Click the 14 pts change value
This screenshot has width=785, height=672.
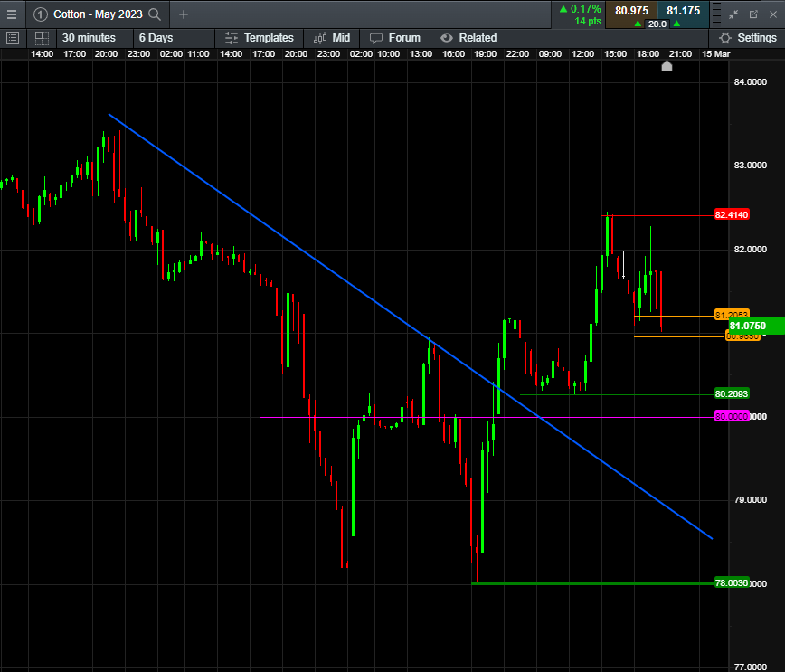tap(588, 21)
